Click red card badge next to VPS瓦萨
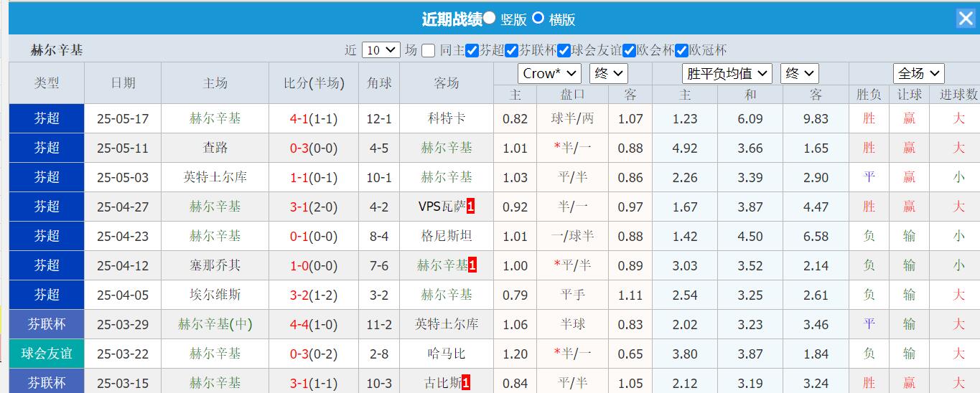The height and width of the screenshot is (393, 980). 470,207
